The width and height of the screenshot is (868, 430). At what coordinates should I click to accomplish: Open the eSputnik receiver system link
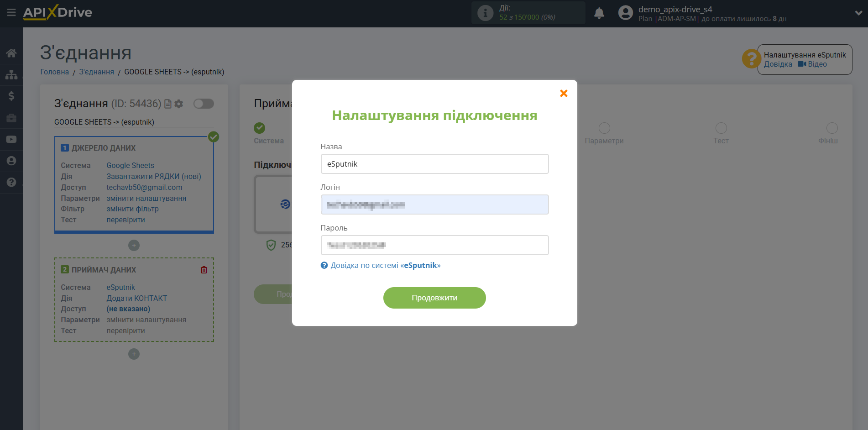120,287
